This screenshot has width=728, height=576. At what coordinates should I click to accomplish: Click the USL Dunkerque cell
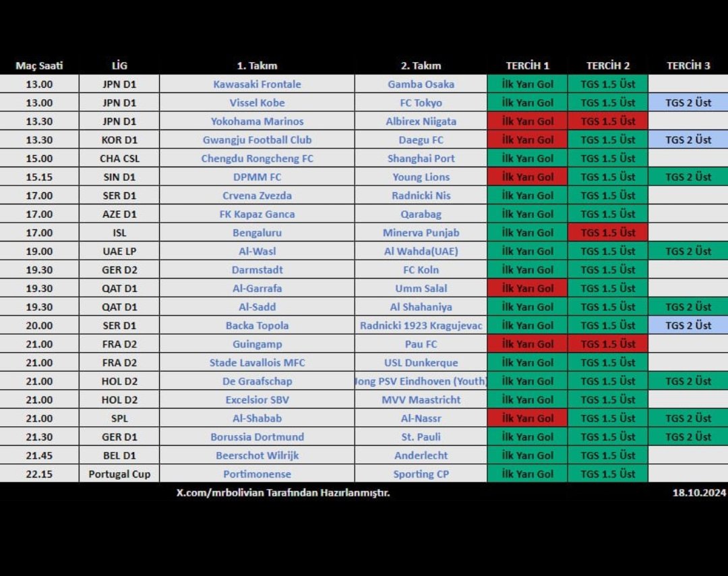[421, 363]
